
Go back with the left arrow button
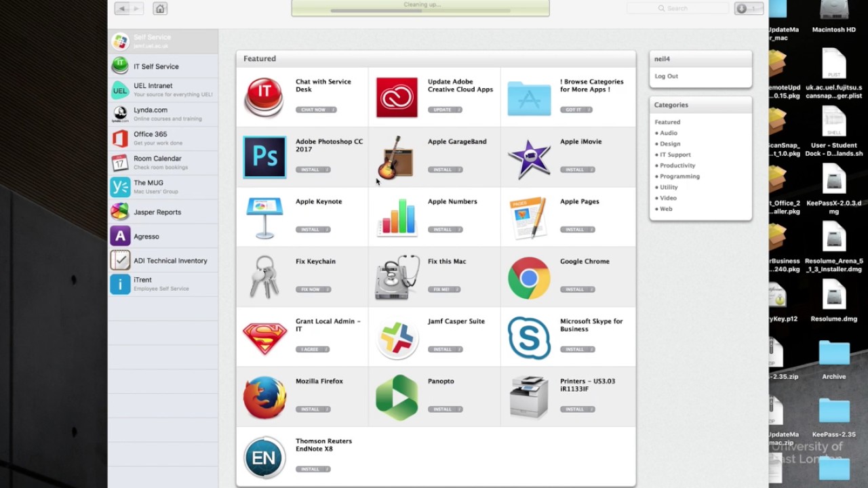pos(122,8)
